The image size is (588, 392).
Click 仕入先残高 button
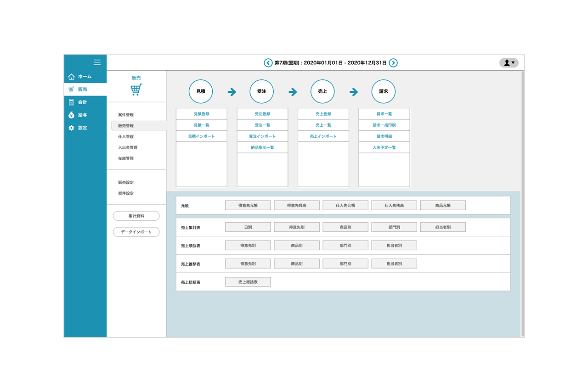[x=394, y=206]
